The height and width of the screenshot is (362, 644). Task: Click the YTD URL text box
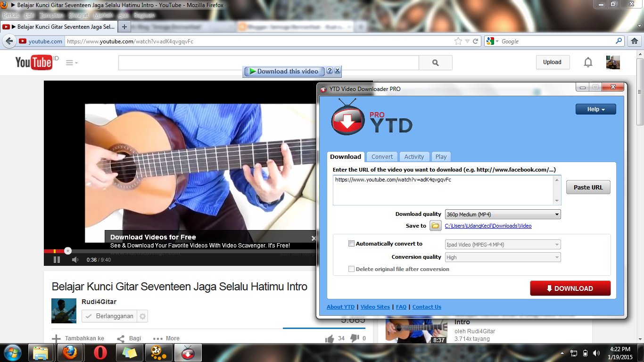[x=447, y=190]
